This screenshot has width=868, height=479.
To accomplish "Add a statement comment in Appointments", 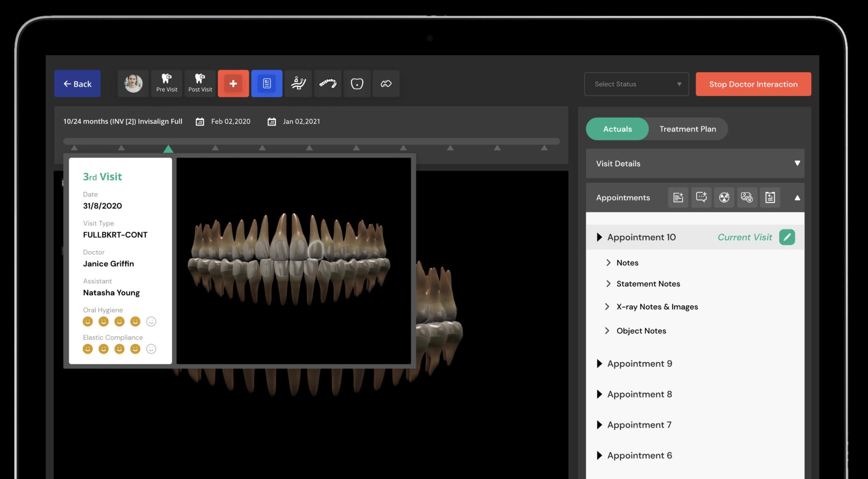I will coord(701,198).
